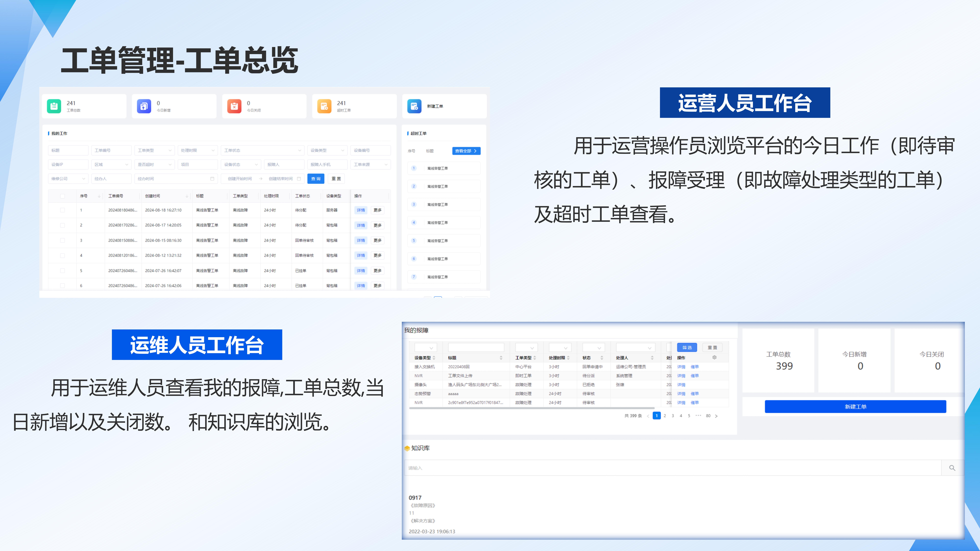
Task: Click the column settings gear in 我的报障
Action: pos(714,357)
